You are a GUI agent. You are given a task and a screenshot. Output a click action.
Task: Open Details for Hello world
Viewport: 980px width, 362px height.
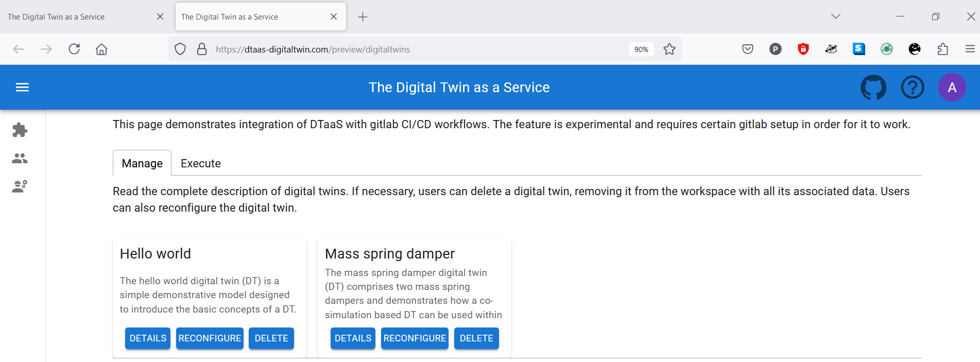click(148, 338)
